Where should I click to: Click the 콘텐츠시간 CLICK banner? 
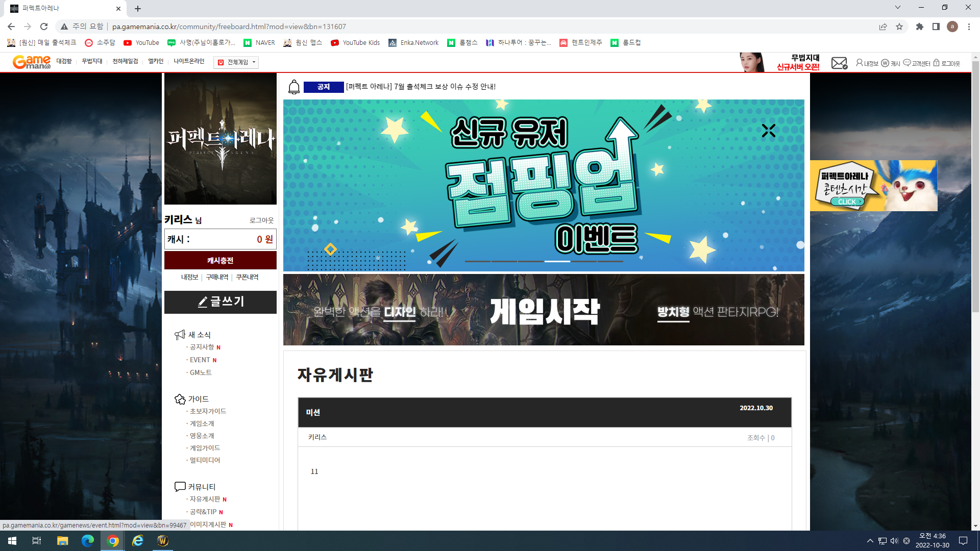[x=873, y=186]
